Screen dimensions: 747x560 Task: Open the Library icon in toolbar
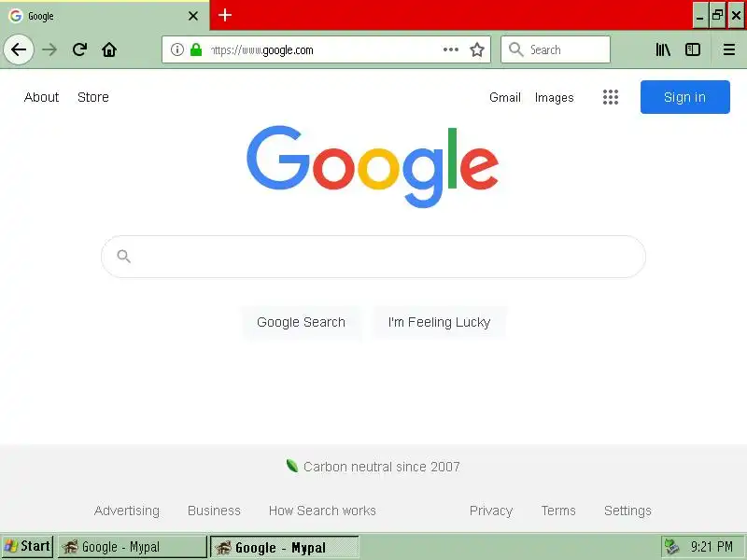click(x=663, y=49)
